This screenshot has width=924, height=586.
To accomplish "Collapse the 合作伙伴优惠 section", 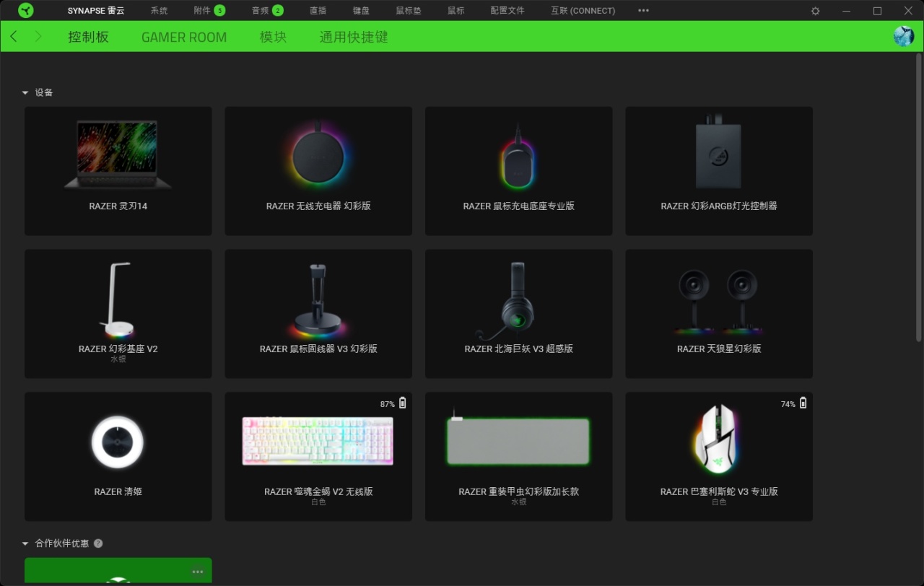I will [x=25, y=543].
